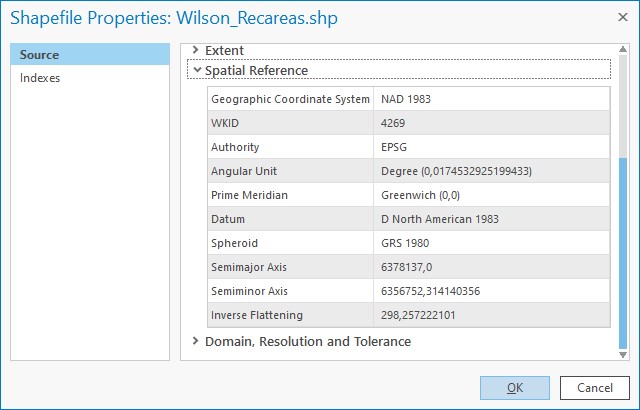
Task: Click the Angular Unit Degree value
Action: pyautogui.click(x=490, y=171)
